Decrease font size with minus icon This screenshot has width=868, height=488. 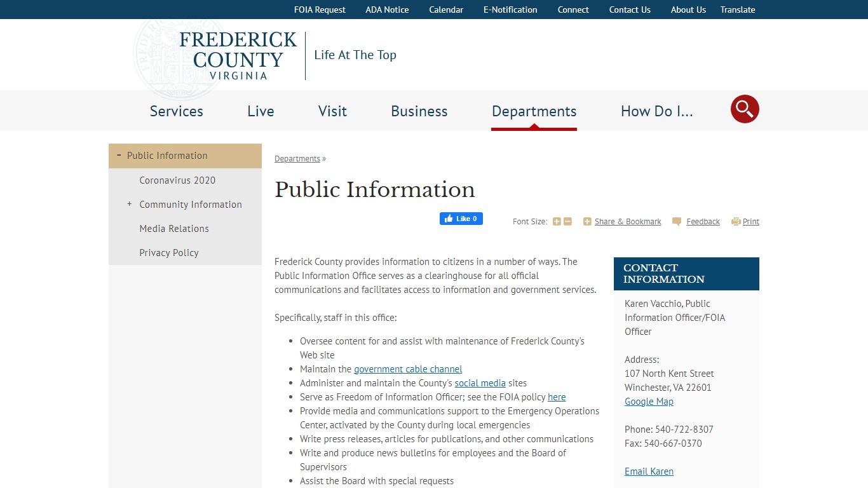[568, 222]
